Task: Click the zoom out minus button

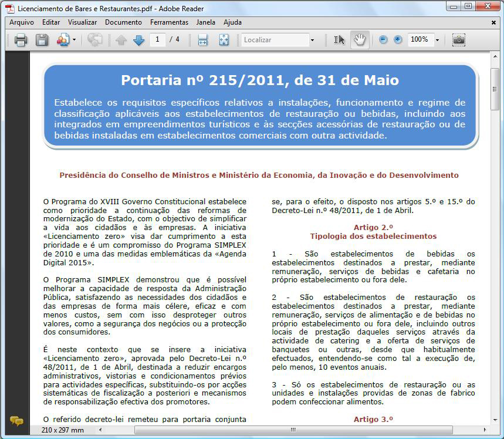Action: point(383,40)
